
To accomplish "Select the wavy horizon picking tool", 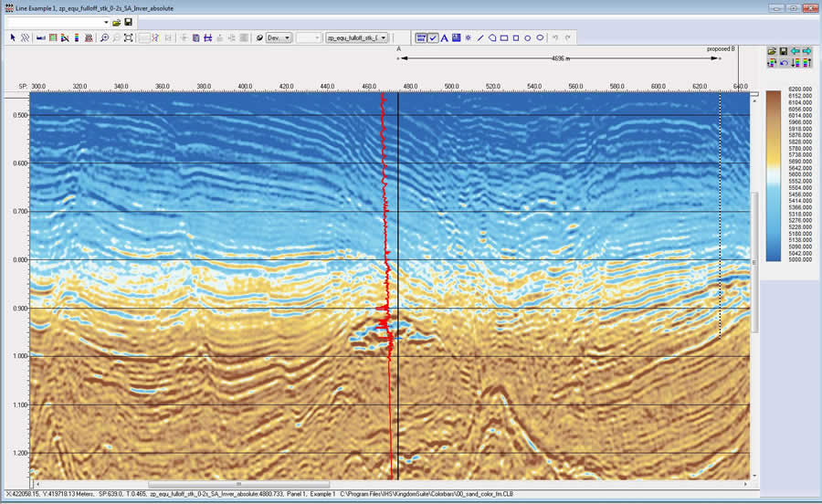I will [26, 37].
